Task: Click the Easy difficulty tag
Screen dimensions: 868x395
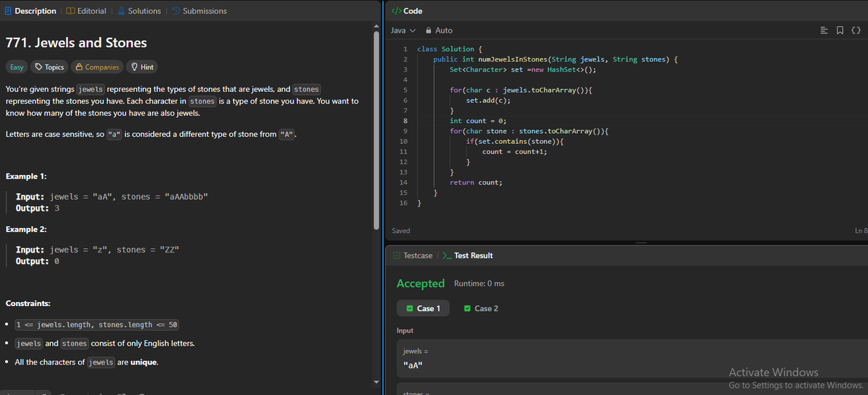Action: click(x=16, y=67)
